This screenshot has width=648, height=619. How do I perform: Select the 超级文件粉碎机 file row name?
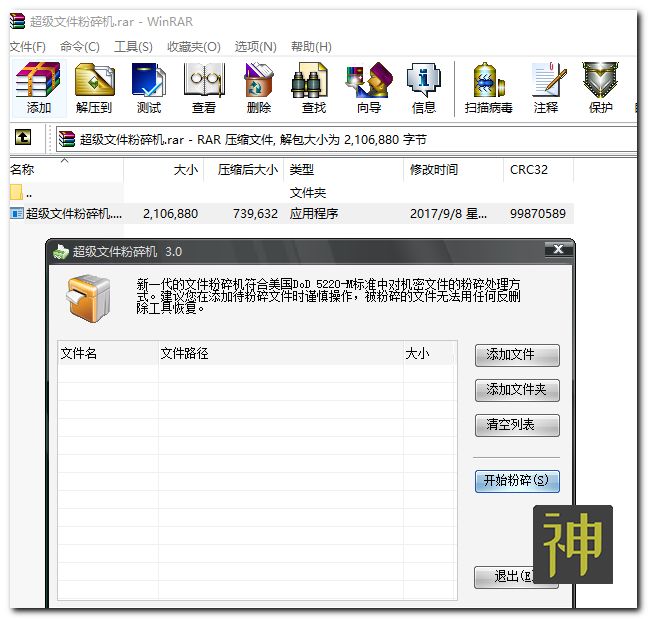click(74, 213)
